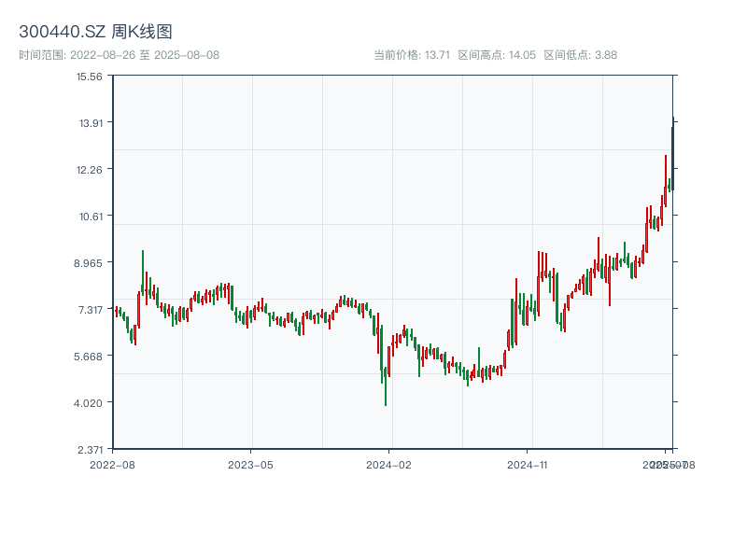Click the interval low 3.88 label
The width and height of the screenshot is (747, 560).
(x=580, y=55)
